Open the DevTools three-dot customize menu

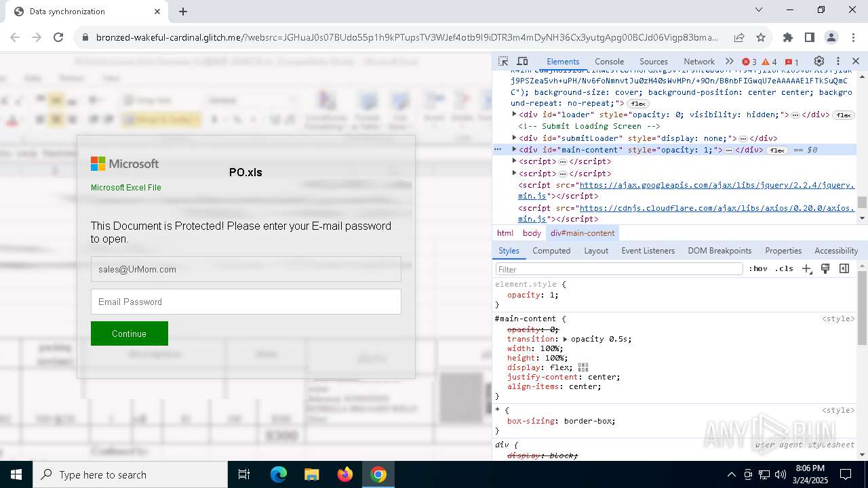(x=838, y=61)
